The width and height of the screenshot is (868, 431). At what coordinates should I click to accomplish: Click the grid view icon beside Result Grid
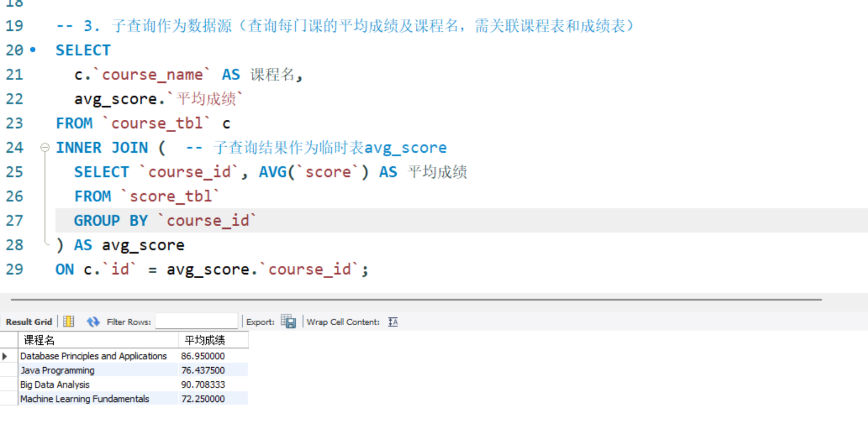click(x=68, y=321)
